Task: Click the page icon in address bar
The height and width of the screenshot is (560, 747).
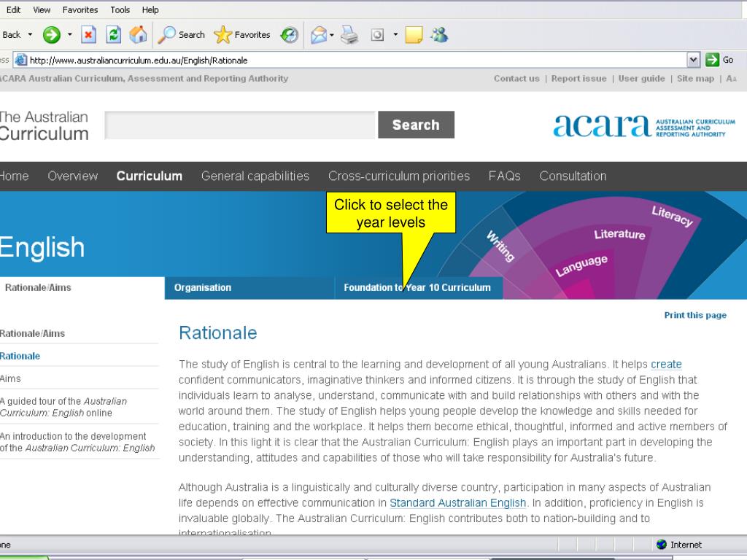Action: pyautogui.click(x=20, y=60)
